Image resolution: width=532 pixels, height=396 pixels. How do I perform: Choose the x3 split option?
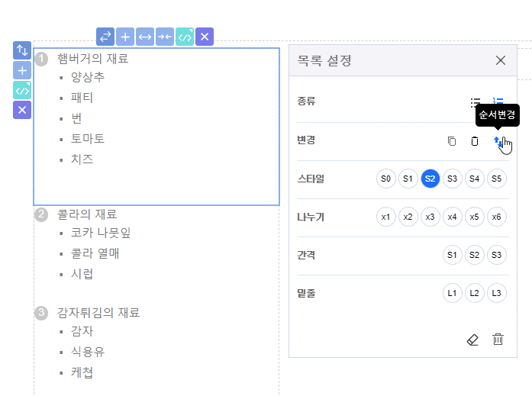(430, 217)
